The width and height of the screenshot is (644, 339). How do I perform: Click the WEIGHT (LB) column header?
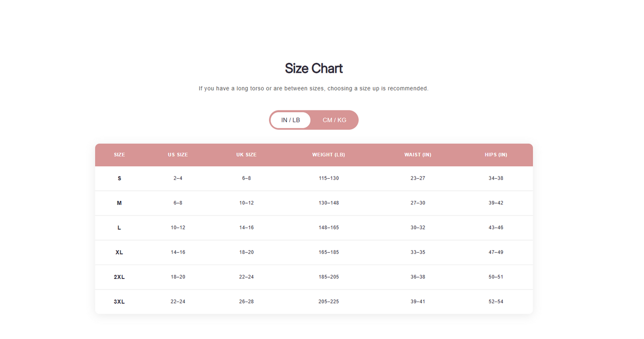328,155
